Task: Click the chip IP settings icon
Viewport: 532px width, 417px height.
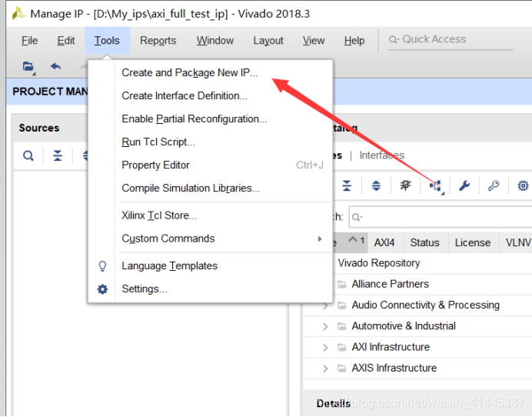Action: point(523,185)
